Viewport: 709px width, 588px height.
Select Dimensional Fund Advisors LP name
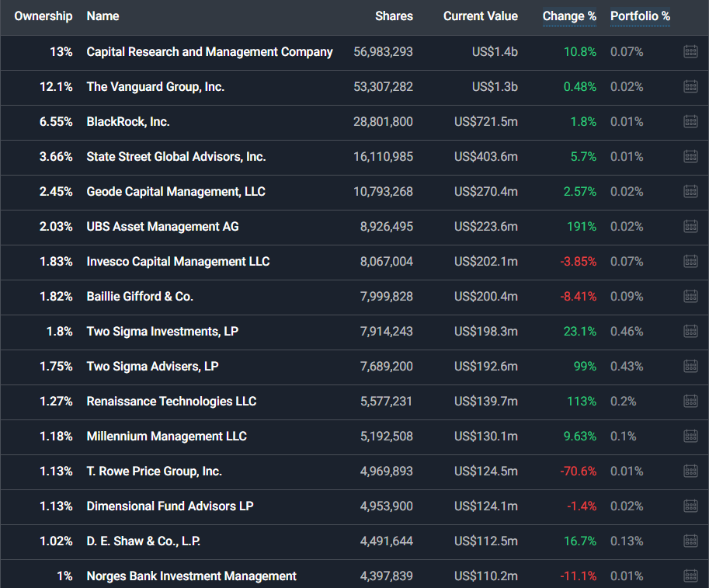tap(170, 506)
